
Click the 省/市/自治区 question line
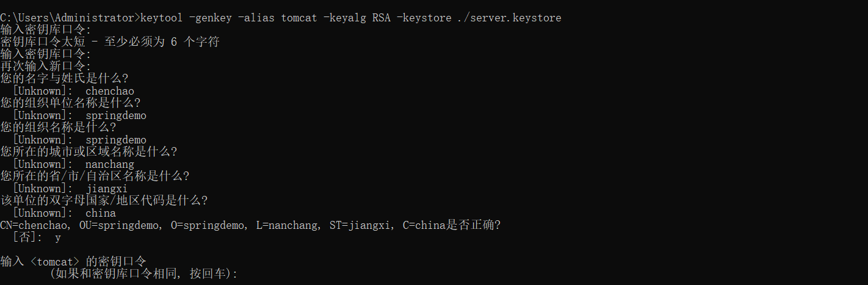point(95,176)
